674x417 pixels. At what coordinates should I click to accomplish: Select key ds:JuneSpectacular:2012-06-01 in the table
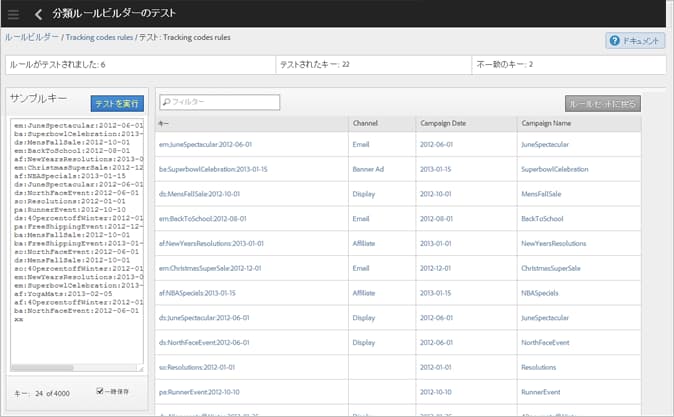[x=204, y=318]
